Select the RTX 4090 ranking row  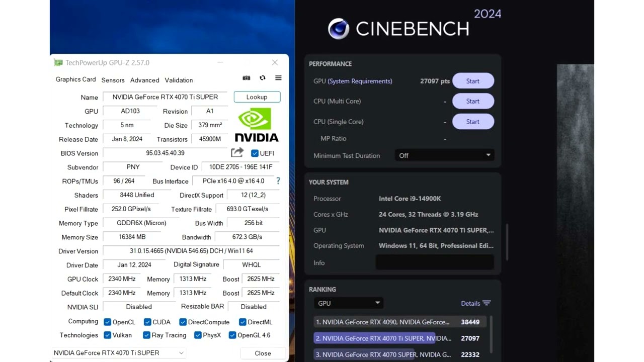400,322
